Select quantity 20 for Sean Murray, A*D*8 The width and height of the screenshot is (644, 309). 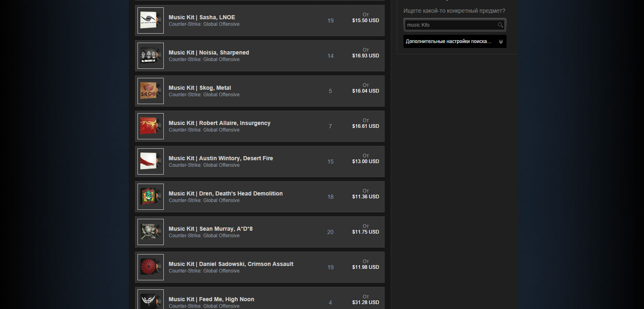330,232
